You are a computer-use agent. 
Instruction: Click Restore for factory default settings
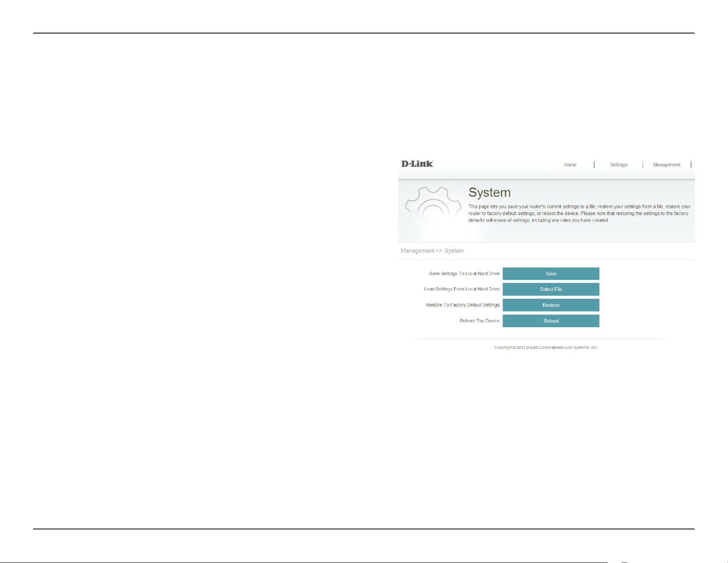pos(551,305)
